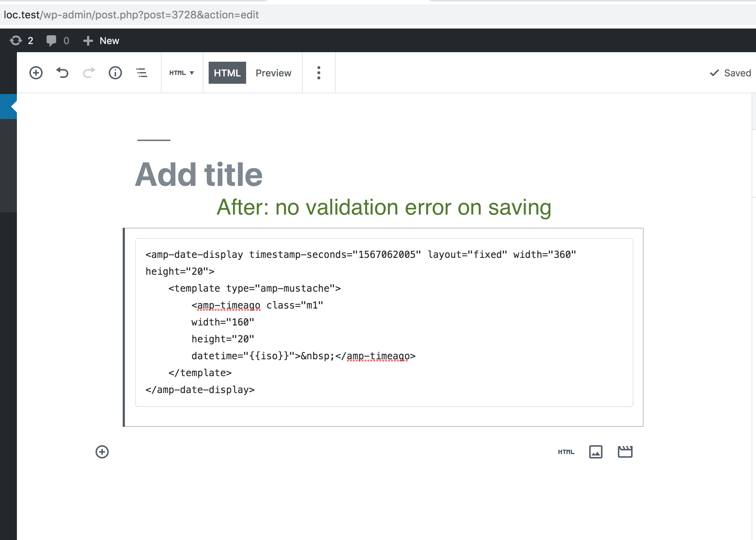Screen dimensions: 756x540
Task: Click the '</template>' closing tag line
Action: (x=200, y=373)
